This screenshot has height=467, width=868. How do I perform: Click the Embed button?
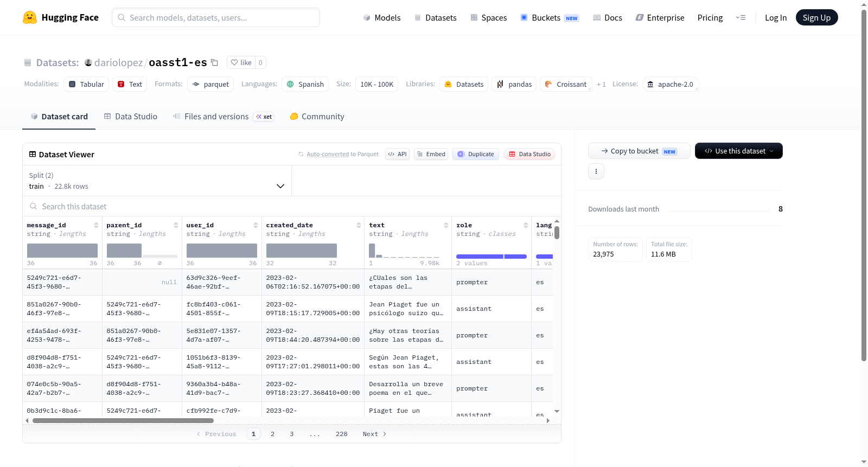(431, 154)
